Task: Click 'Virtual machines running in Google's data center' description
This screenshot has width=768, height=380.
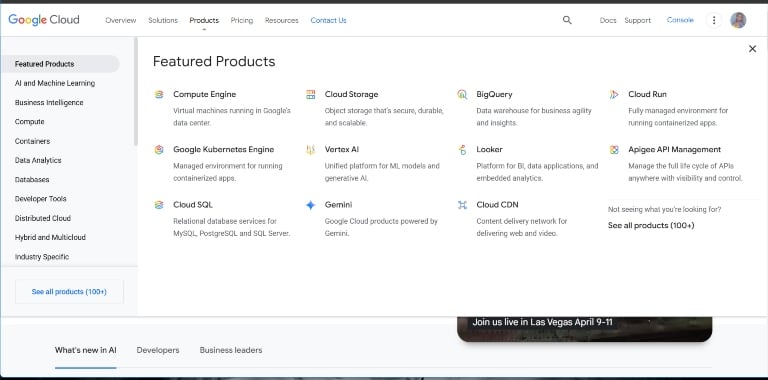Action: 232,117
